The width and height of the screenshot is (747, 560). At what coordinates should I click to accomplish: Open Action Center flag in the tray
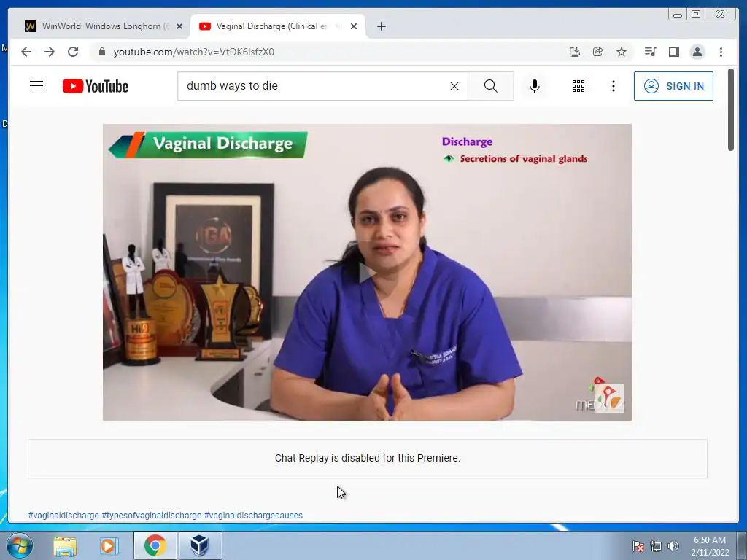coord(638,545)
